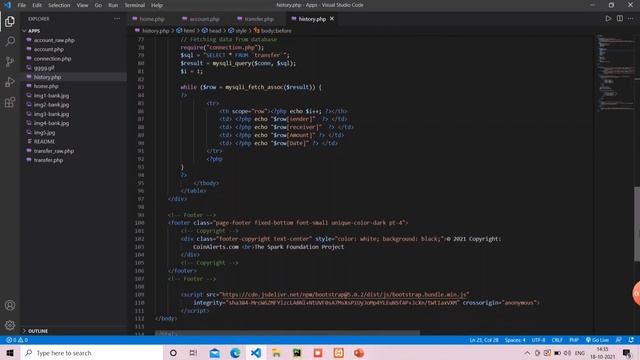The height and width of the screenshot is (360, 640).
Task: Open the Edit menu
Action: coord(37,5)
